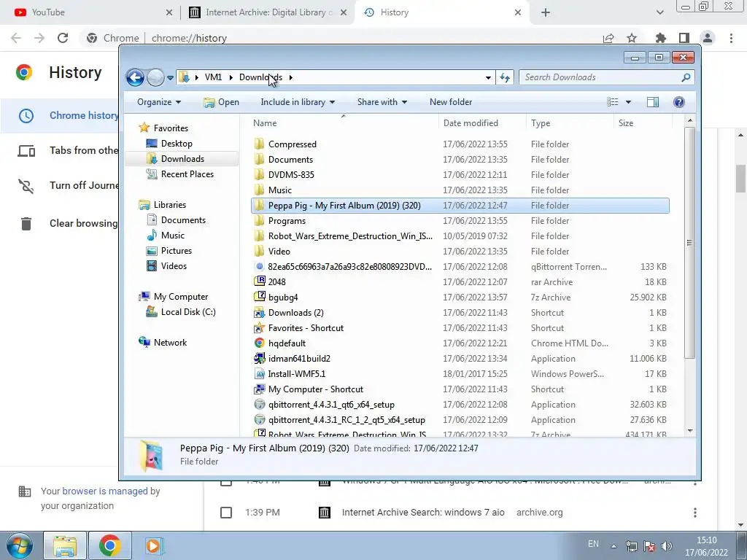Select Favorites in the navigation pane

click(171, 128)
